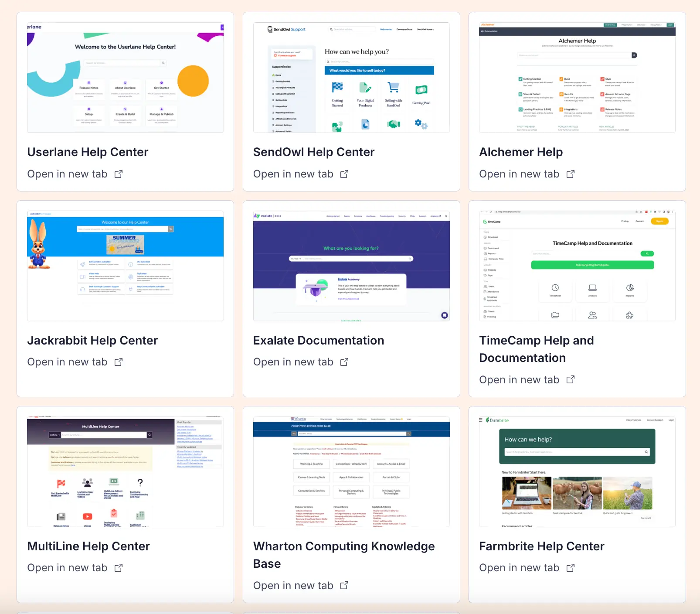Open the Farmbrite 'How can we help?' thumbnail

(577, 472)
